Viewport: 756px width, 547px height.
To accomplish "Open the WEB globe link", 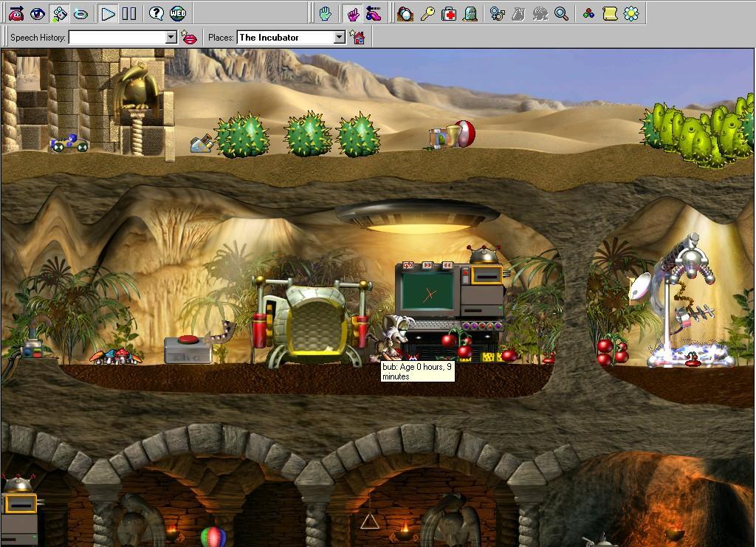I will 178,13.
